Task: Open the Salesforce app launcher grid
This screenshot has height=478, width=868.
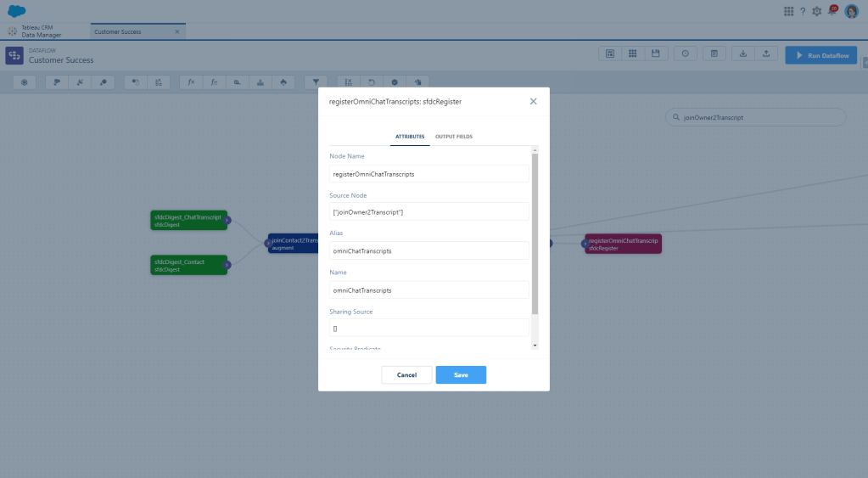Action: (788, 11)
